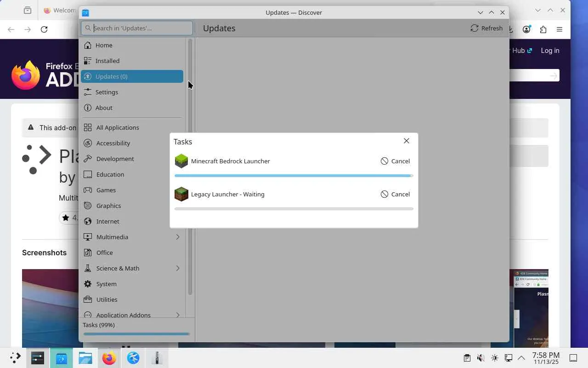
Task: Select the Office category
Action: [x=132, y=253]
